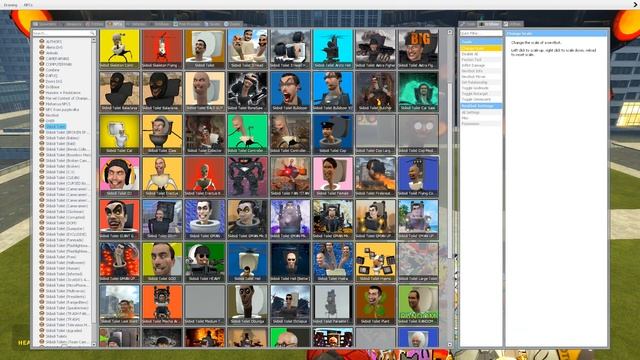Spawn the red-background Skeleton Flying toilet NPC
Screen dimensions: 640x360
162,49
